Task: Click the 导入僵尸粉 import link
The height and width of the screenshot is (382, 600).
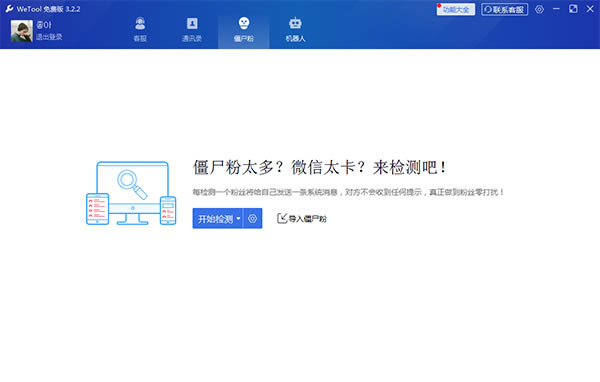Action: click(302, 219)
